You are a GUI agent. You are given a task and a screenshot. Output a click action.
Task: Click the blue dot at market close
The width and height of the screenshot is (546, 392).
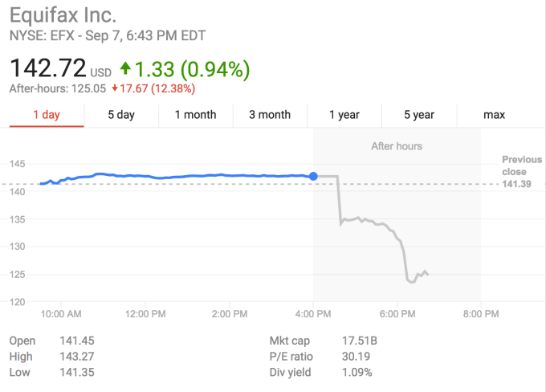tap(313, 176)
